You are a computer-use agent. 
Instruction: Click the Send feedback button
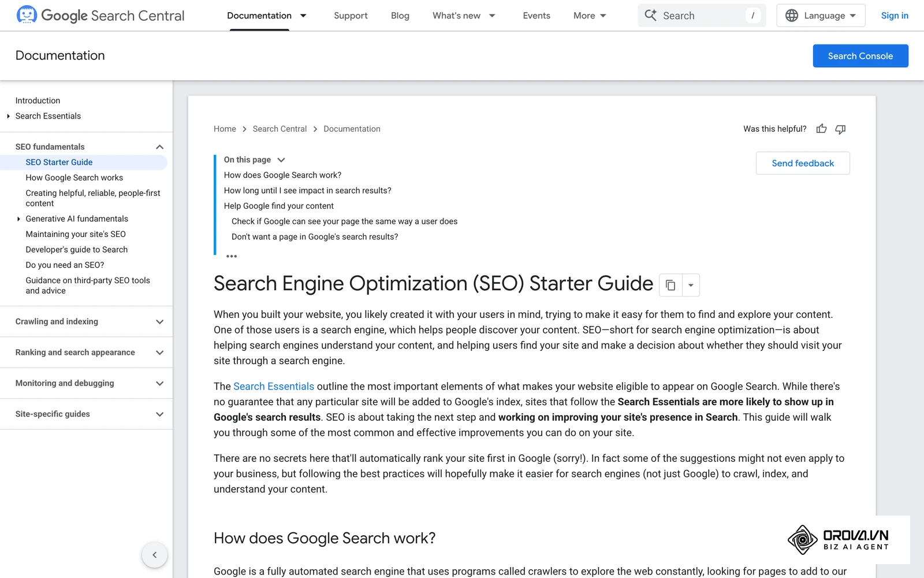pos(803,164)
